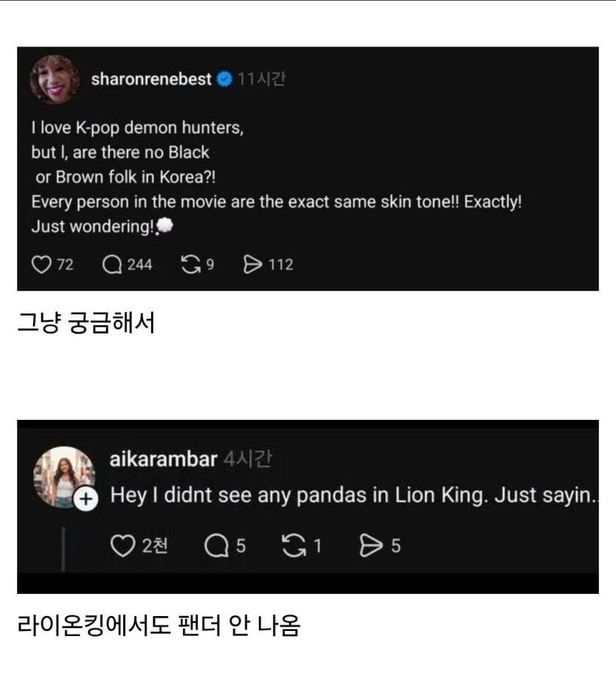View aikarambar's profile photo

[63, 476]
